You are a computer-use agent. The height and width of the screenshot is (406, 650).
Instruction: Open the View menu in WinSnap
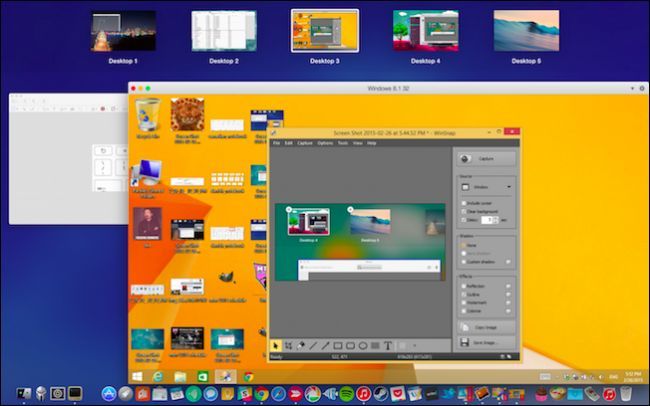coord(358,143)
